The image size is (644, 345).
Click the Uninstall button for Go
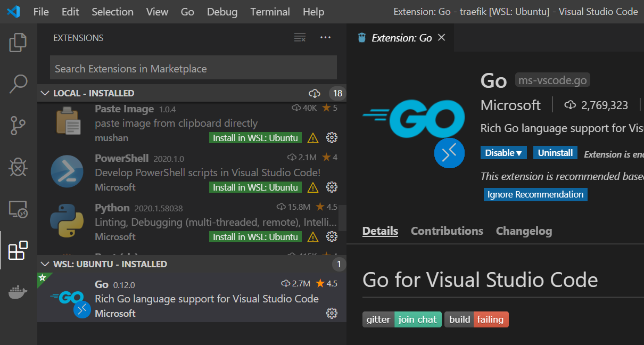click(555, 153)
